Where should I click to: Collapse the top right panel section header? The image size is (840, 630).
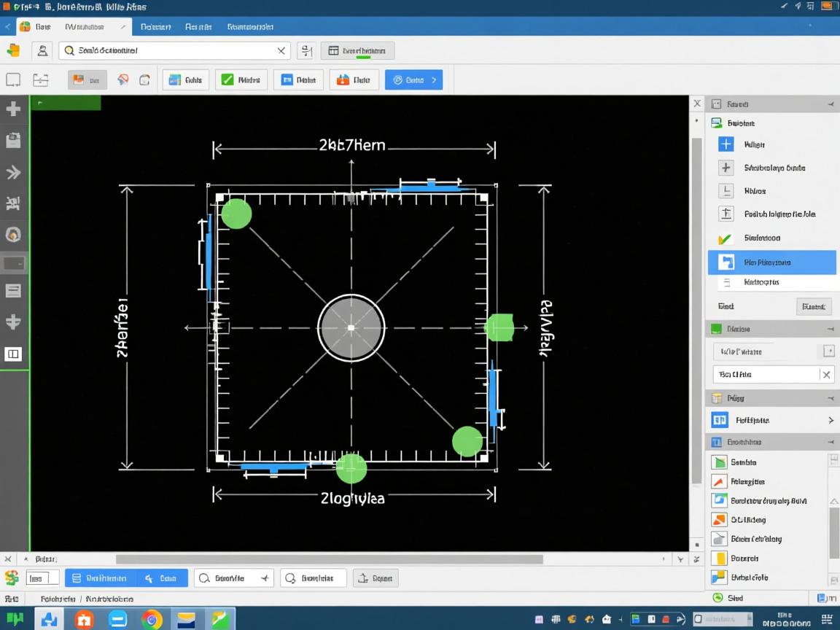pyautogui.click(x=831, y=104)
